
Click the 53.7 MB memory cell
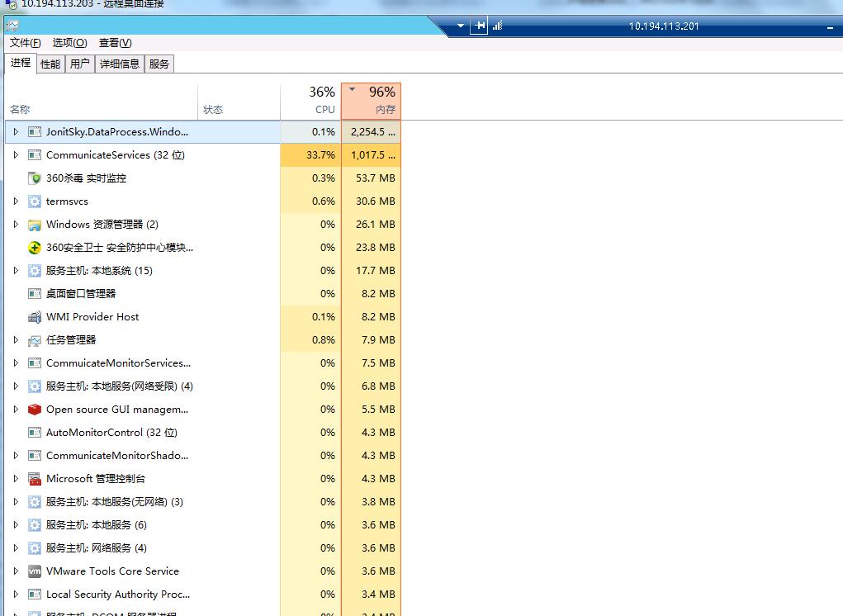click(x=372, y=178)
